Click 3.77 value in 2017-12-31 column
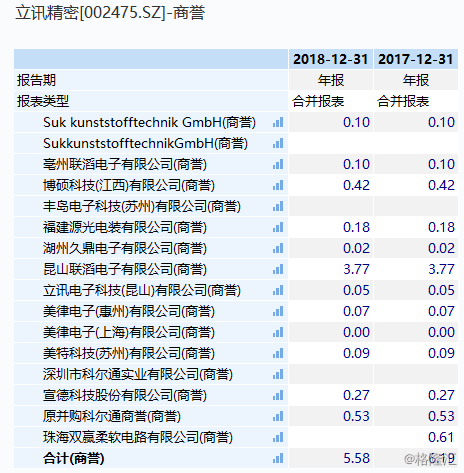Viewport: 464px width, 473px height. 441,269
